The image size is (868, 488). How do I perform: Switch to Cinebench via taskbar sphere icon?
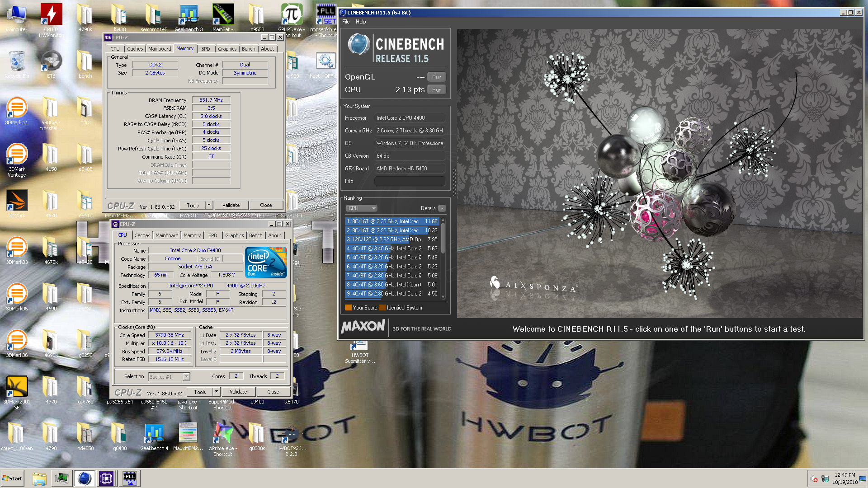(x=84, y=479)
